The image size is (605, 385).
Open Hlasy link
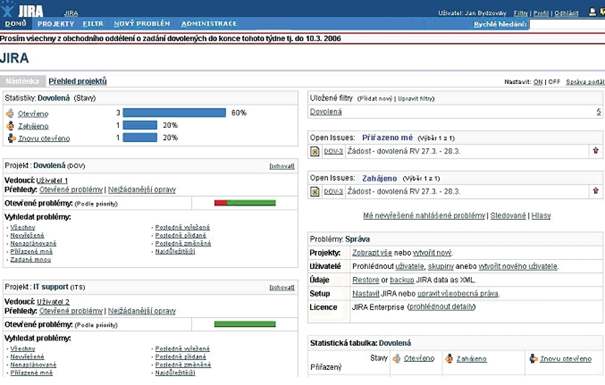coord(541,216)
